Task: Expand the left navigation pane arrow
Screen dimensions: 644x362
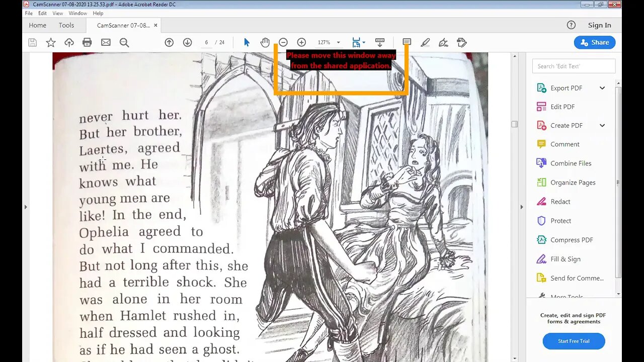Action: tap(26, 207)
